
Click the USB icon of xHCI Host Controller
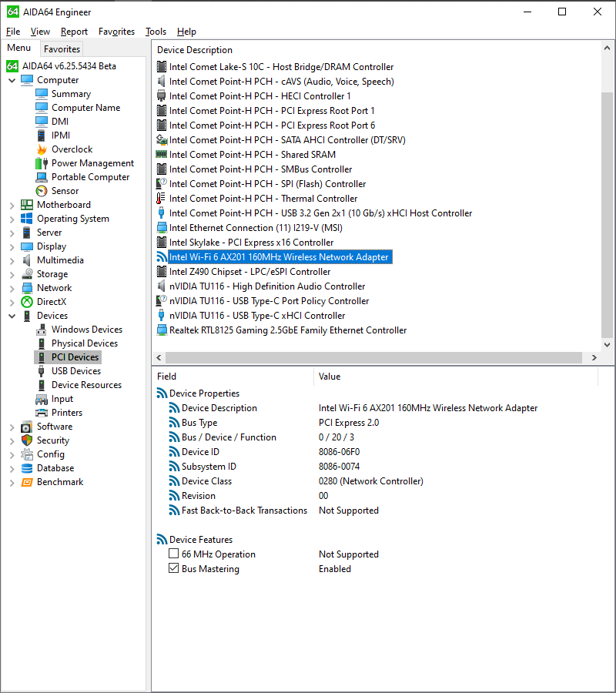coord(162,213)
